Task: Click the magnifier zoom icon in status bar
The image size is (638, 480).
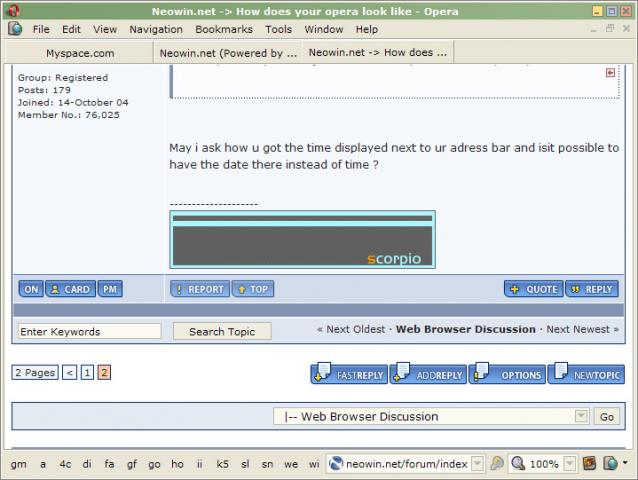Action: [518, 464]
